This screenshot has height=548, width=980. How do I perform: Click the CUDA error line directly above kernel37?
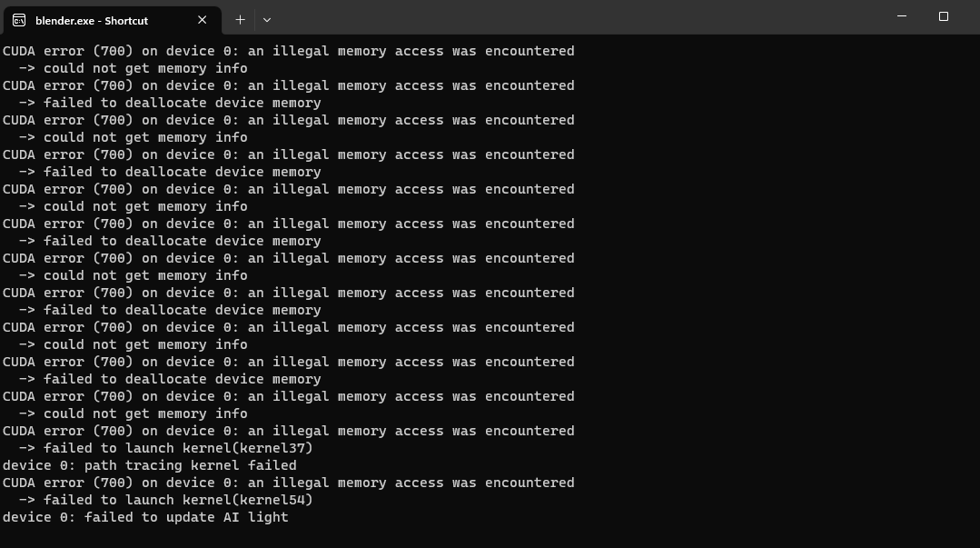click(288, 431)
